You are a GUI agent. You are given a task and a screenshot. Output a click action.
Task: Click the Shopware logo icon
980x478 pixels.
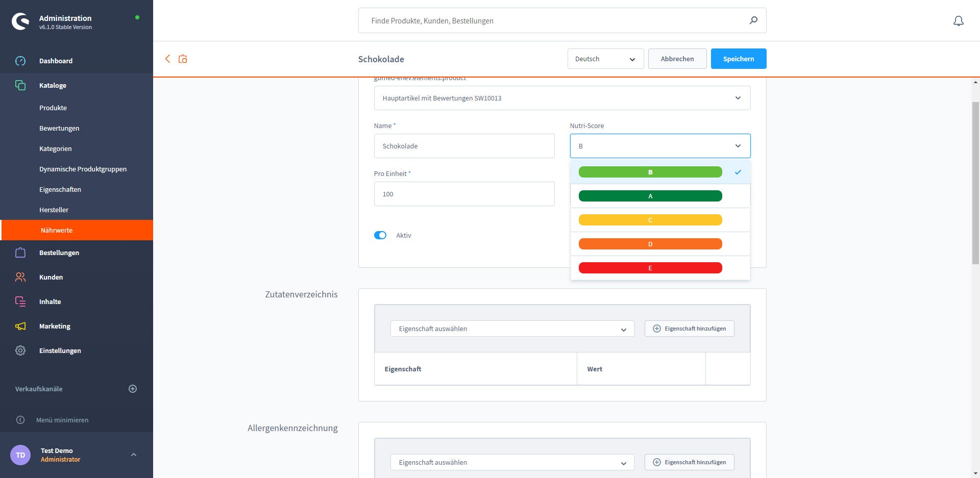(20, 21)
